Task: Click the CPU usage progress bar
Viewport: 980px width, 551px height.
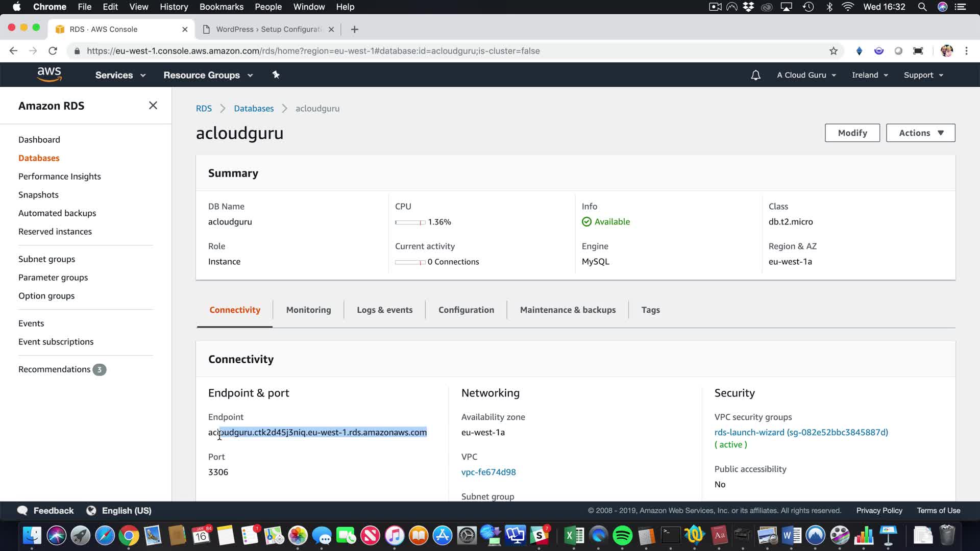Action: click(410, 222)
